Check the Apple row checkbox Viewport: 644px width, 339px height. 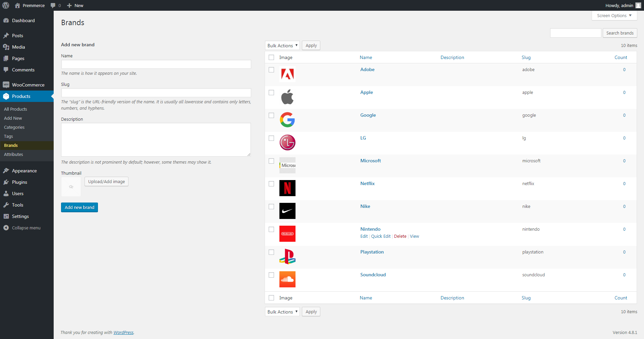point(271,93)
